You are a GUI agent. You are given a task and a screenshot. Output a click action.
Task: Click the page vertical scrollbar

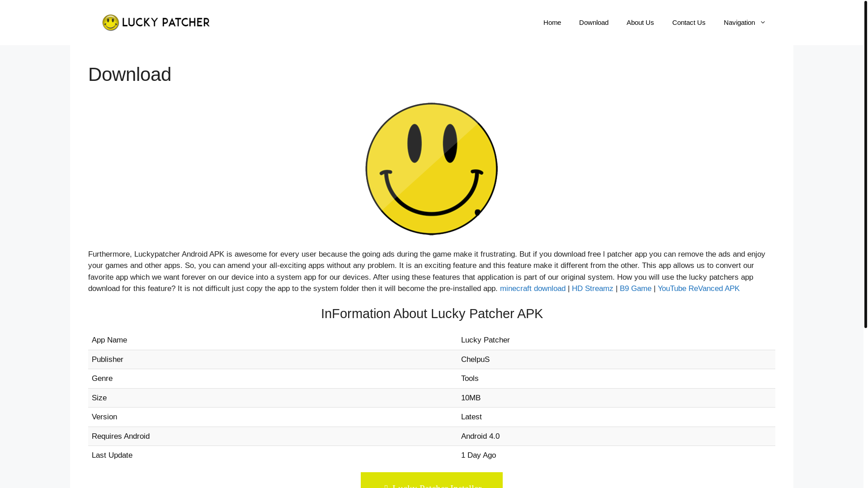[x=865, y=164]
